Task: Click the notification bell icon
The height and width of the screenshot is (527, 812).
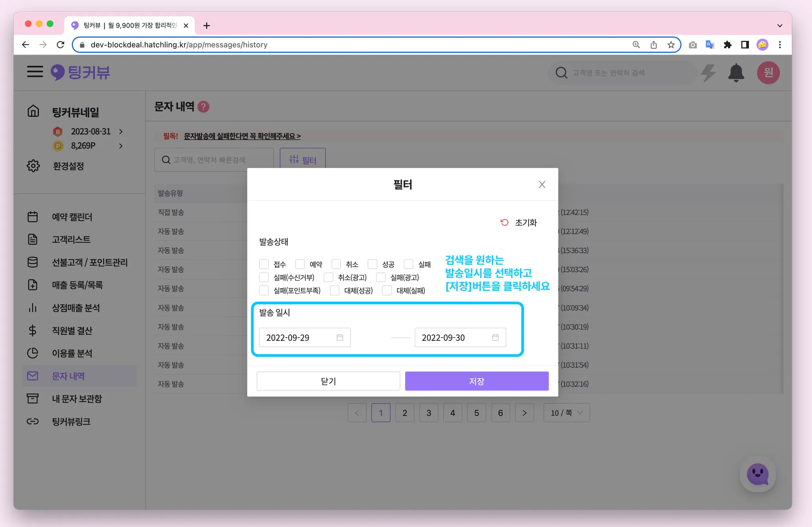Action: pos(736,73)
